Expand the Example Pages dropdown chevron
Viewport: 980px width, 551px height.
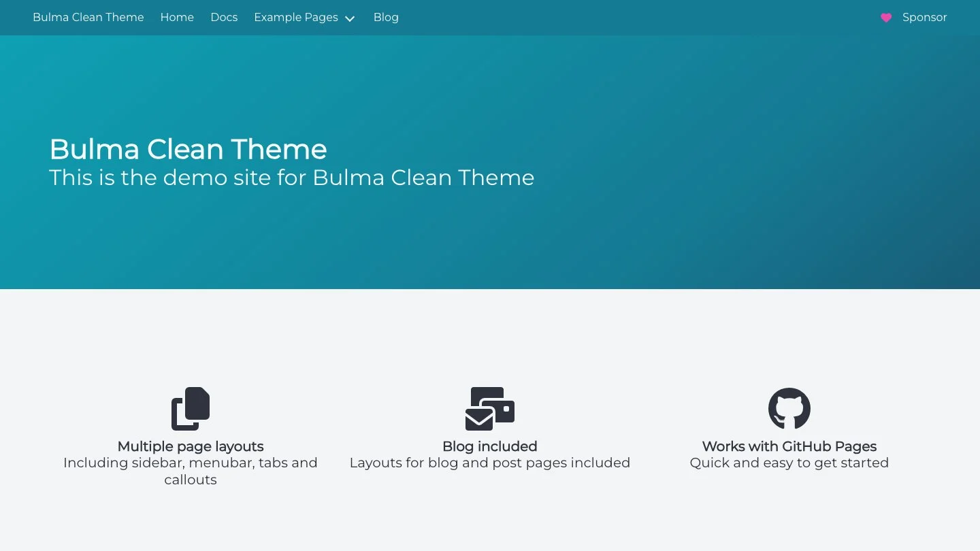[x=350, y=18]
